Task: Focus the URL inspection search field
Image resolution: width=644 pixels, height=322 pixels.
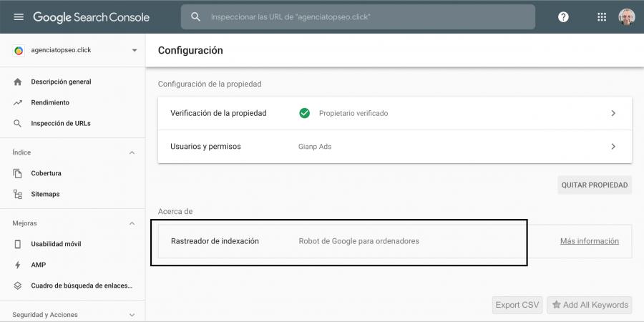Action: click(365, 16)
